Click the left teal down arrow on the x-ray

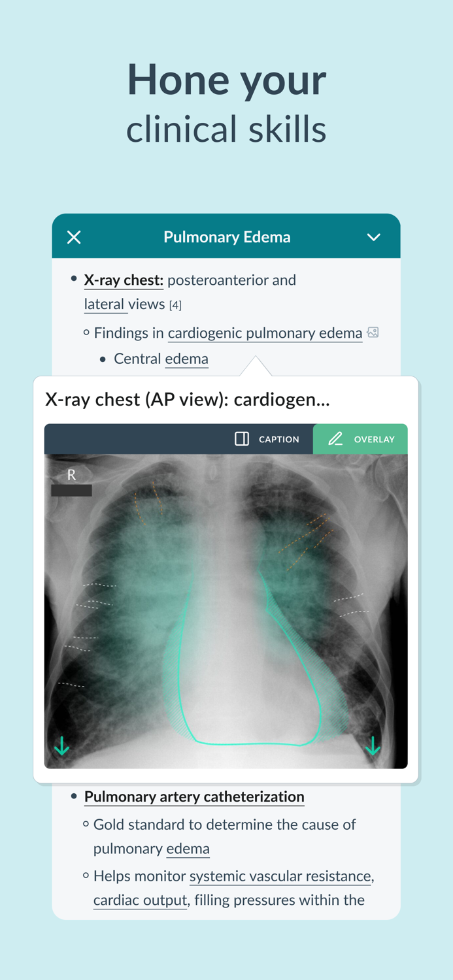click(x=61, y=744)
